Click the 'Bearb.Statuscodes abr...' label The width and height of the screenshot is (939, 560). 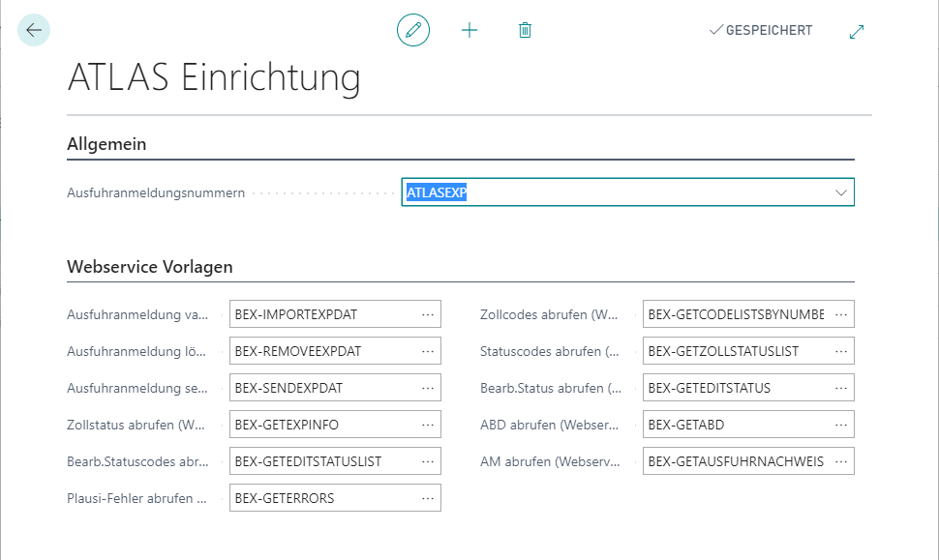(x=137, y=461)
